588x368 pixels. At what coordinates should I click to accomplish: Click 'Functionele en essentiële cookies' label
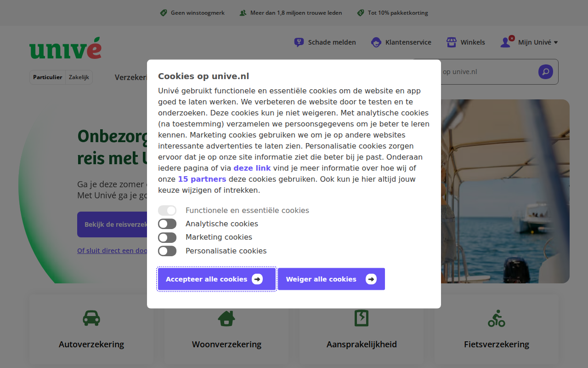coord(247,211)
